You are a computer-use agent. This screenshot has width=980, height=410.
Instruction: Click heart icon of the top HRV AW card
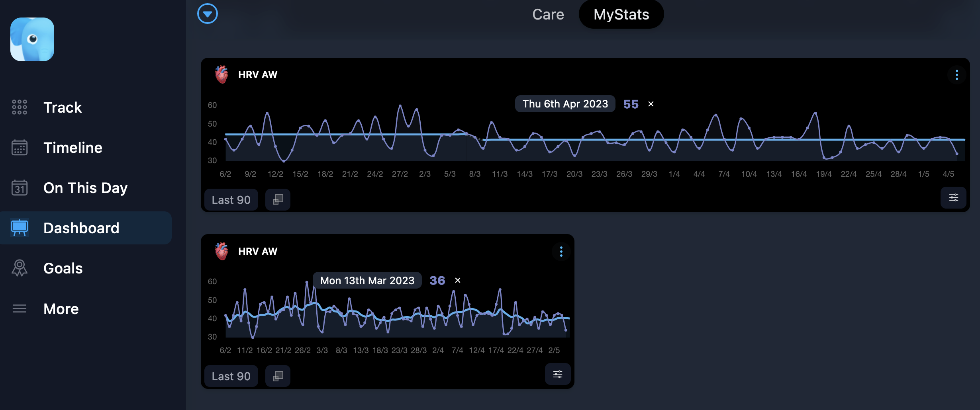221,74
